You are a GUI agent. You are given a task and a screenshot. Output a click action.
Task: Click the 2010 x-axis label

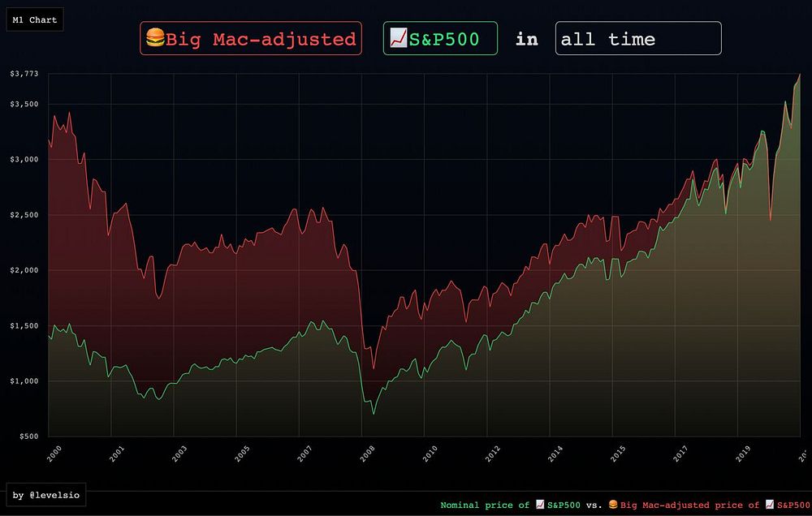pyautogui.click(x=430, y=454)
